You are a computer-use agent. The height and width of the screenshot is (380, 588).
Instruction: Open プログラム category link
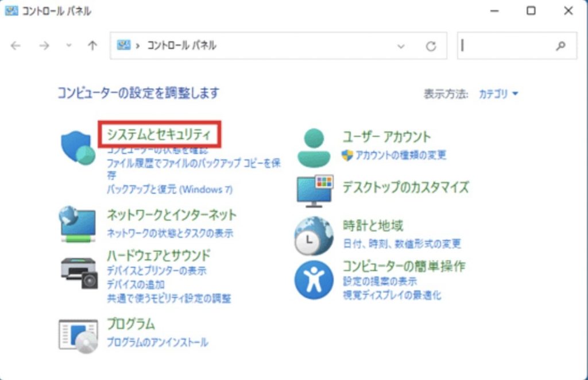click(131, 324)
